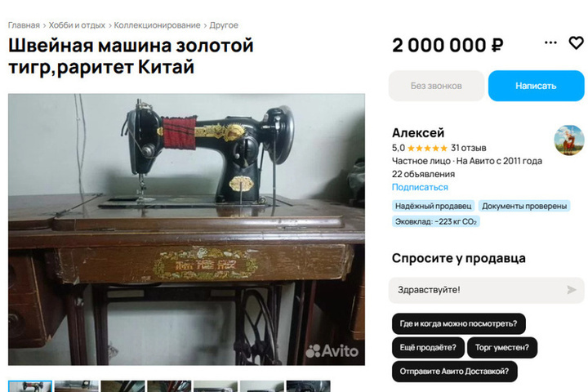Subscribe to seller via Подписаться link
Viewport: 588px width, 392px height.
[420, 187]
